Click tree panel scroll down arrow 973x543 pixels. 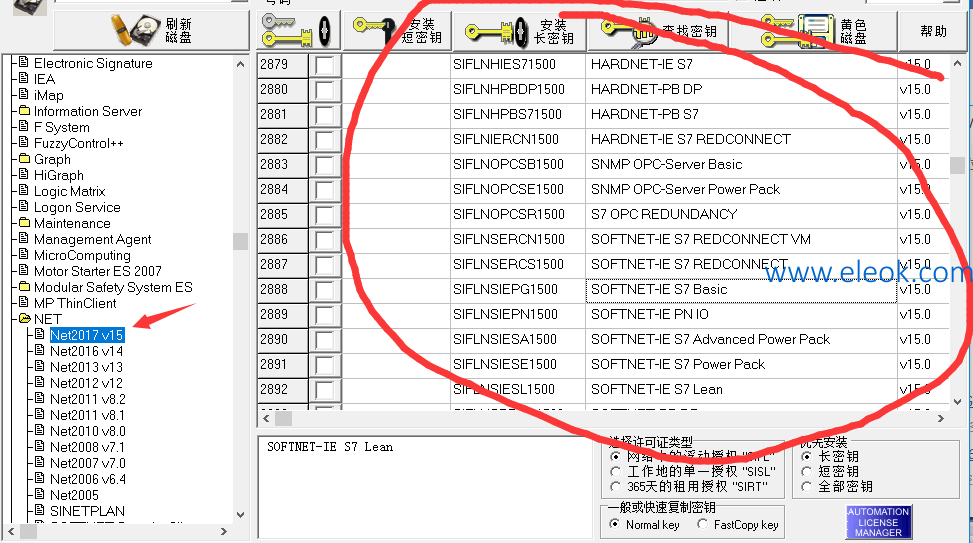240,514
